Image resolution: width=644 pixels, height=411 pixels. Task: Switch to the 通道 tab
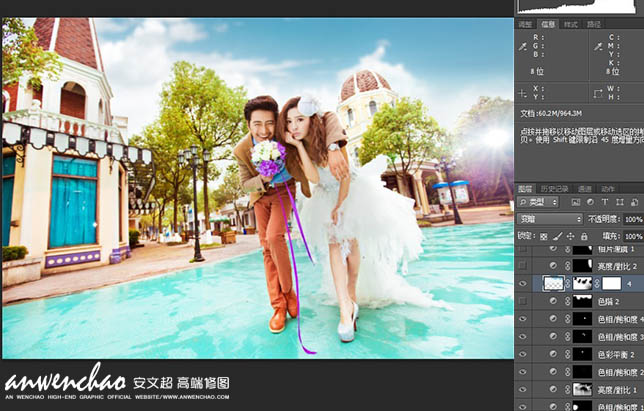point(583,188)
